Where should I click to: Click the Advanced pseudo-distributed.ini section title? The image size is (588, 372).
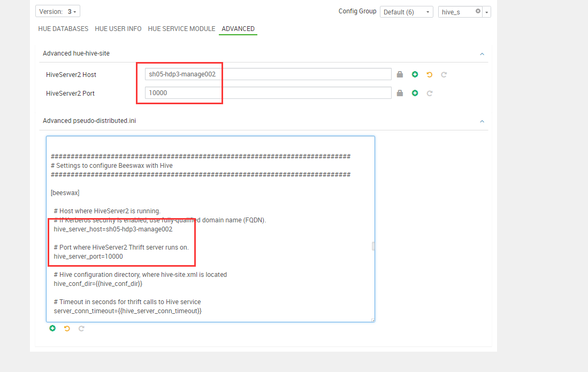click(89, 121)
